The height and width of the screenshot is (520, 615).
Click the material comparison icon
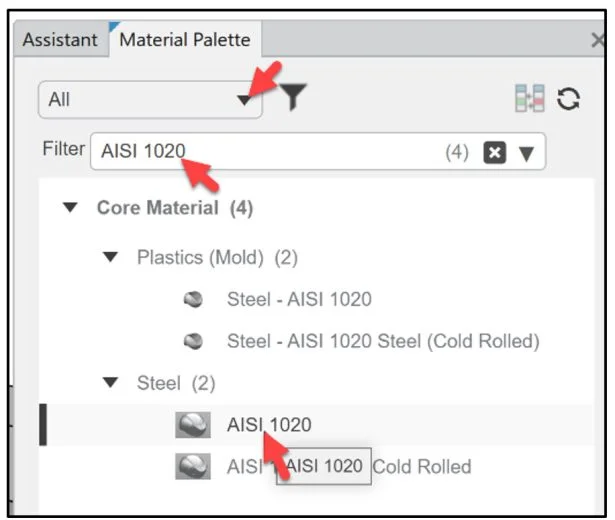coord(527,98)
